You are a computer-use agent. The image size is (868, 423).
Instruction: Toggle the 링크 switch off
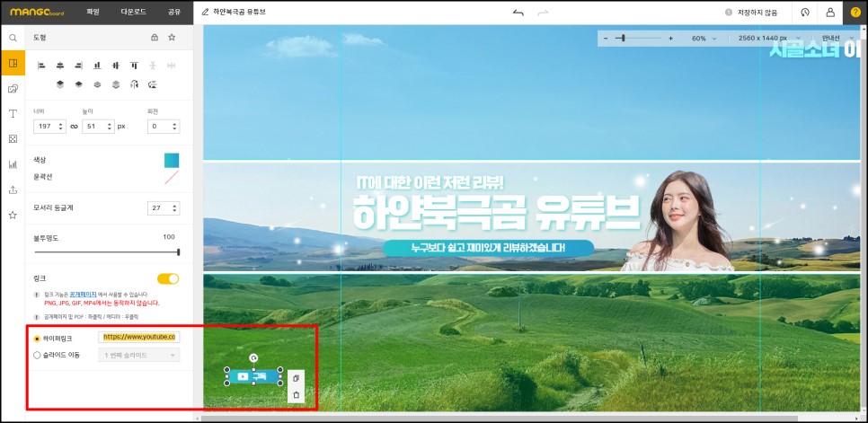[168, 278]
